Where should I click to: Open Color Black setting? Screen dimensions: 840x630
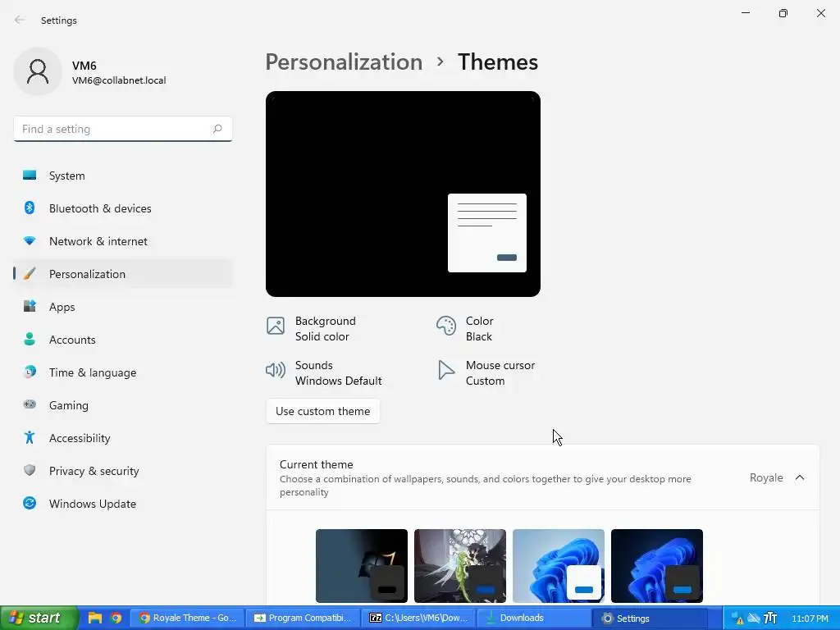(x=464, y=328)
